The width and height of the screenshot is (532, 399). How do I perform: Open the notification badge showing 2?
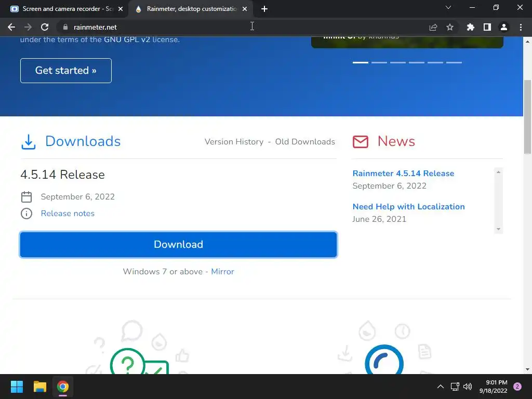[517, 387]
